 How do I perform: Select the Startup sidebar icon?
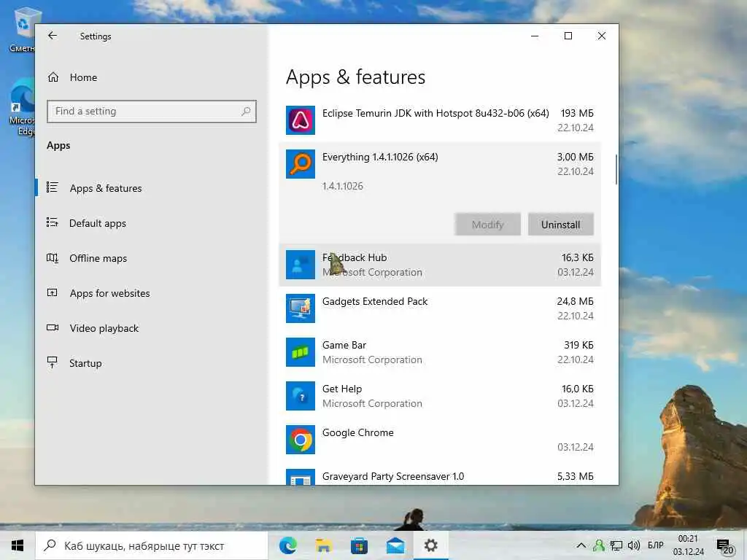coord(53,362)
